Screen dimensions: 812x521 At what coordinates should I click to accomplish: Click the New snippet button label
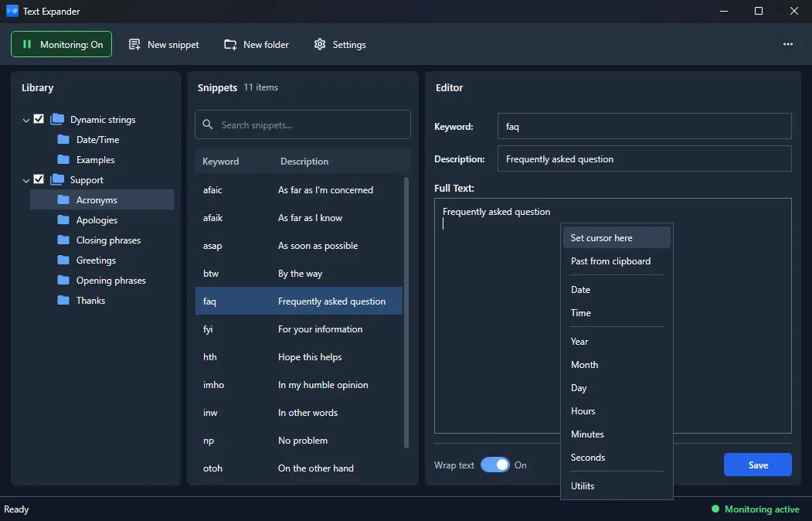point(173,45)
